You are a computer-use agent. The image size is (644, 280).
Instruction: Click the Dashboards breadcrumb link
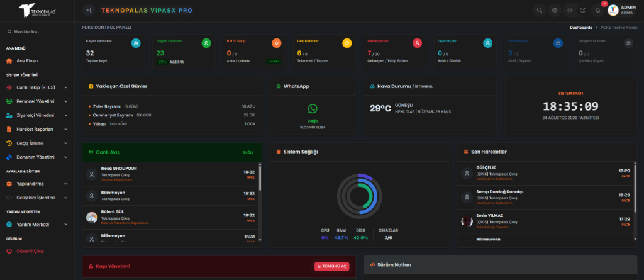[x=580, y=28]
